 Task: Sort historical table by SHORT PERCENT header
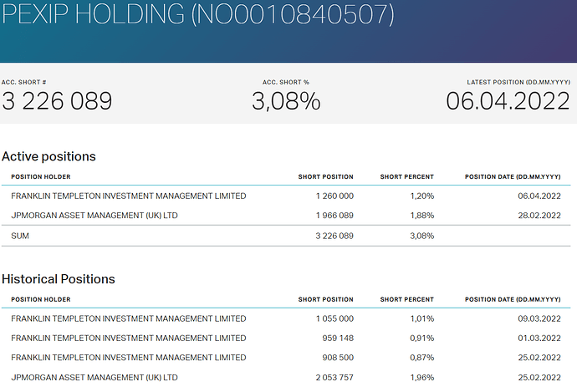tap(407, 299)
